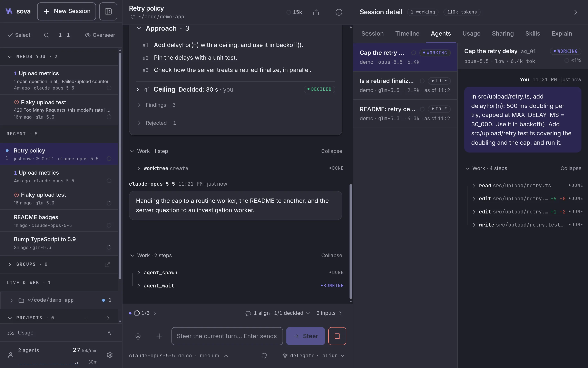Viewport: 588px width, 368px height.
Task: Expand the agent_wait step
Action: pyautogui.click(x=138, y=286)
